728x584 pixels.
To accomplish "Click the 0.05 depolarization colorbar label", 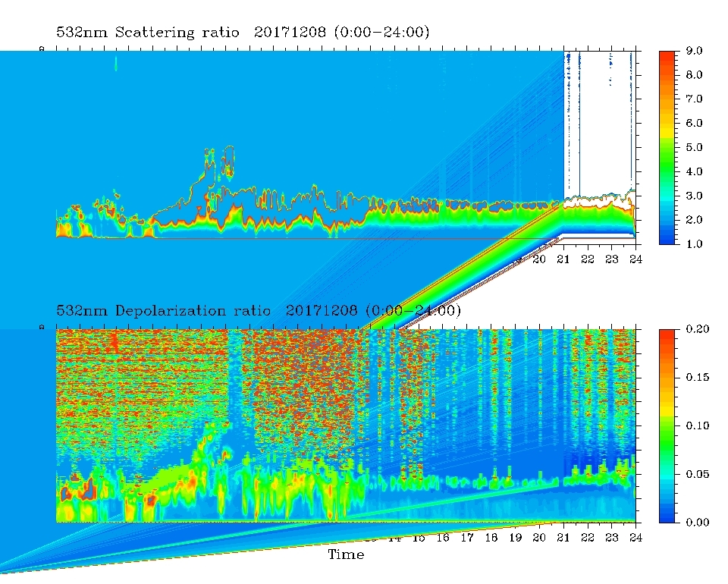I will 698,474.
